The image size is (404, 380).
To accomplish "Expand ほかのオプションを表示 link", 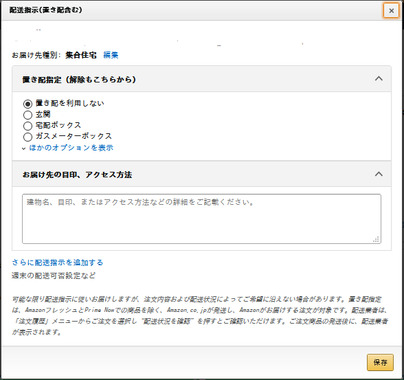I will 71,148.
